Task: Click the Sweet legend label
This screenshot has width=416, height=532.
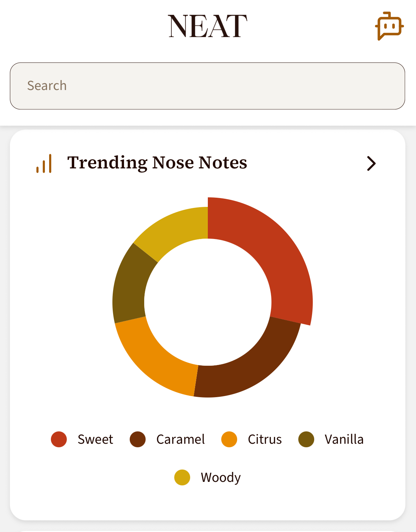Action: (x=95, y=439)
